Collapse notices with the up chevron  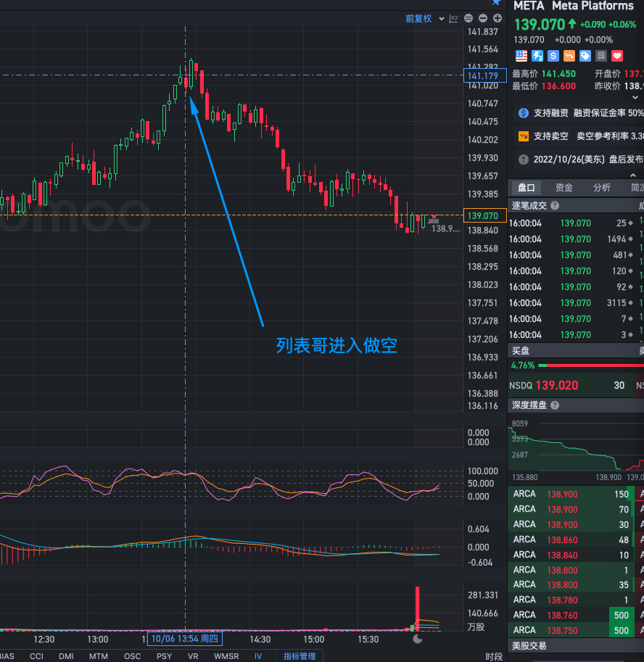point(632,175)
